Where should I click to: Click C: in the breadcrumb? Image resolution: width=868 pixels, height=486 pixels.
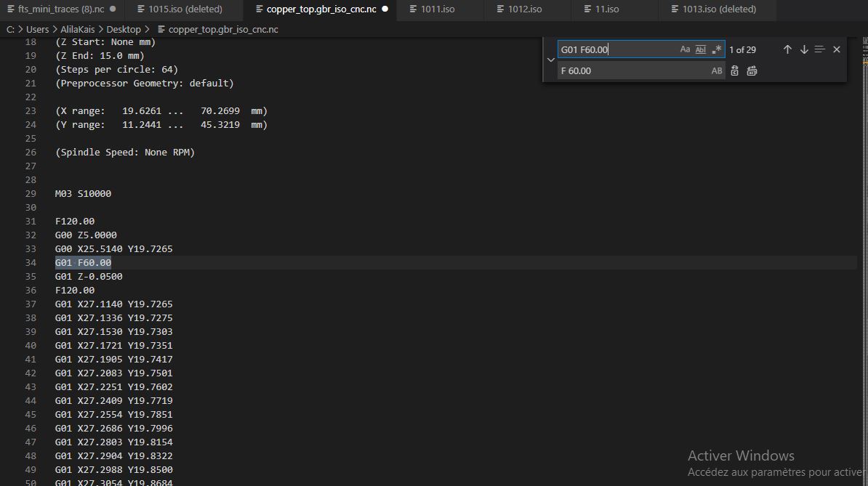pos(10,29)
